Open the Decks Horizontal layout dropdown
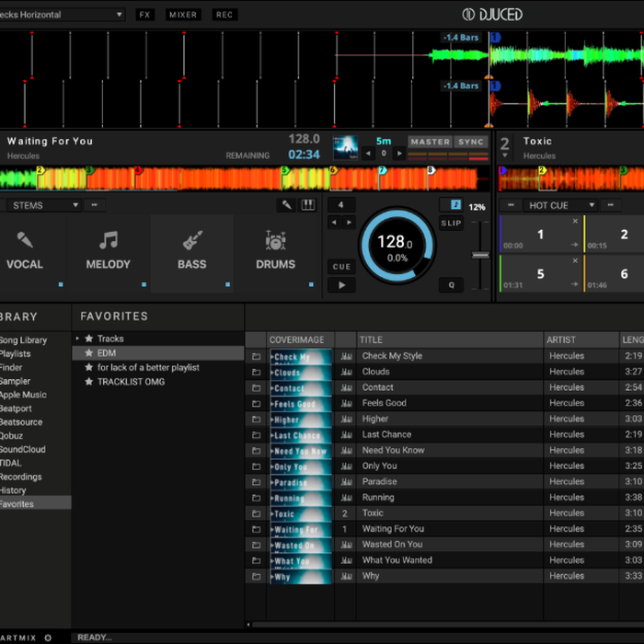 click(x=61, y=15)
